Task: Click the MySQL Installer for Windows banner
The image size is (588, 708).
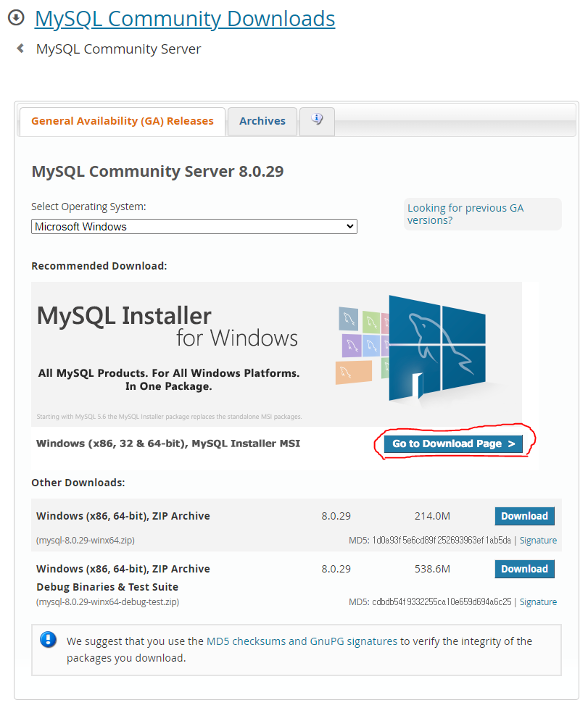Action: tap(276, 354)
